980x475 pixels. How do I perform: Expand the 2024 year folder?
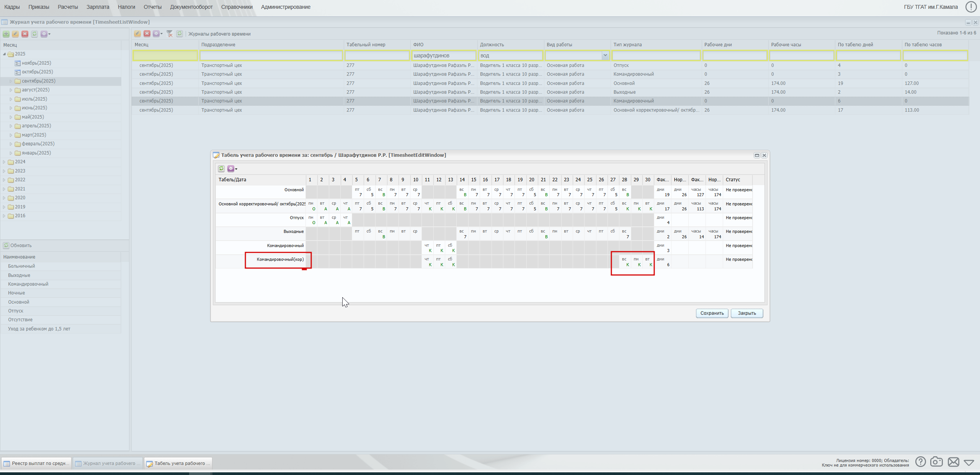tap(4, 162)
